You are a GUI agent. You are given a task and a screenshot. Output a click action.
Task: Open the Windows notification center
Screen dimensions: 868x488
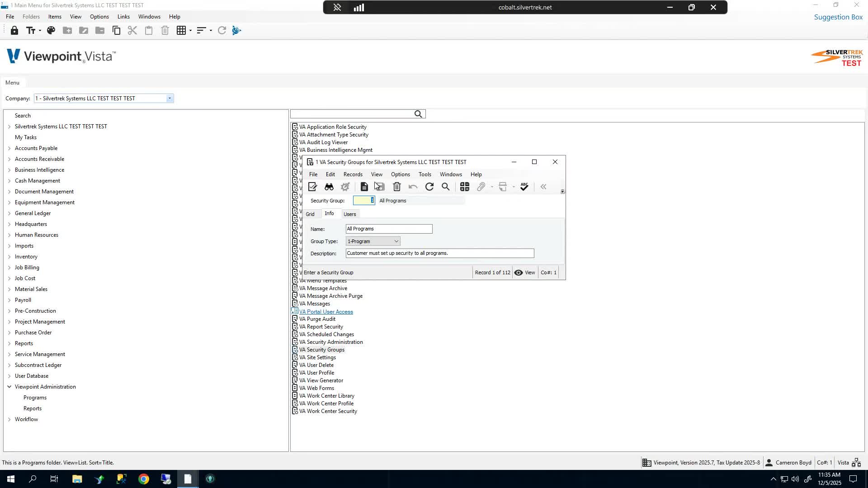853,479
